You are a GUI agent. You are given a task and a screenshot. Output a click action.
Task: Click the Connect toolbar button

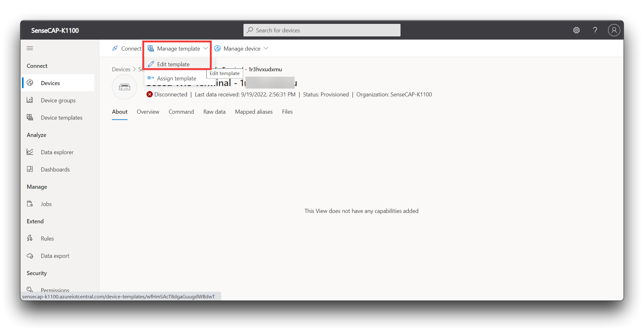pos(127,48)
